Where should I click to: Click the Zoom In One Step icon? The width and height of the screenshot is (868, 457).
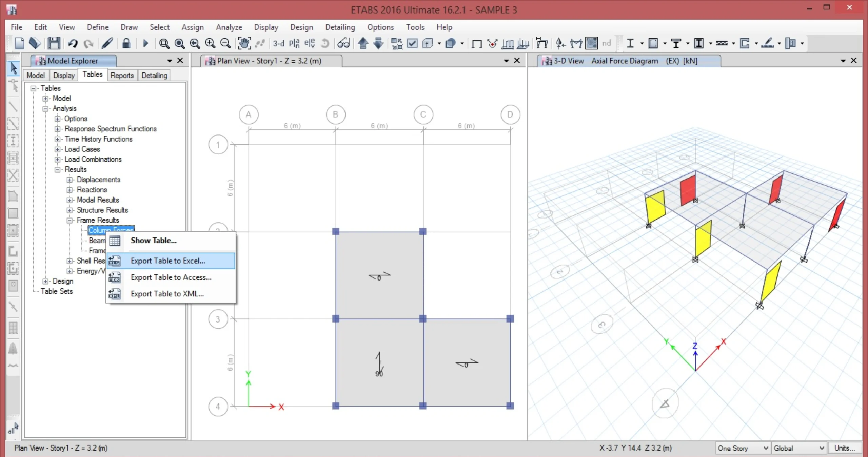point(210,43)
